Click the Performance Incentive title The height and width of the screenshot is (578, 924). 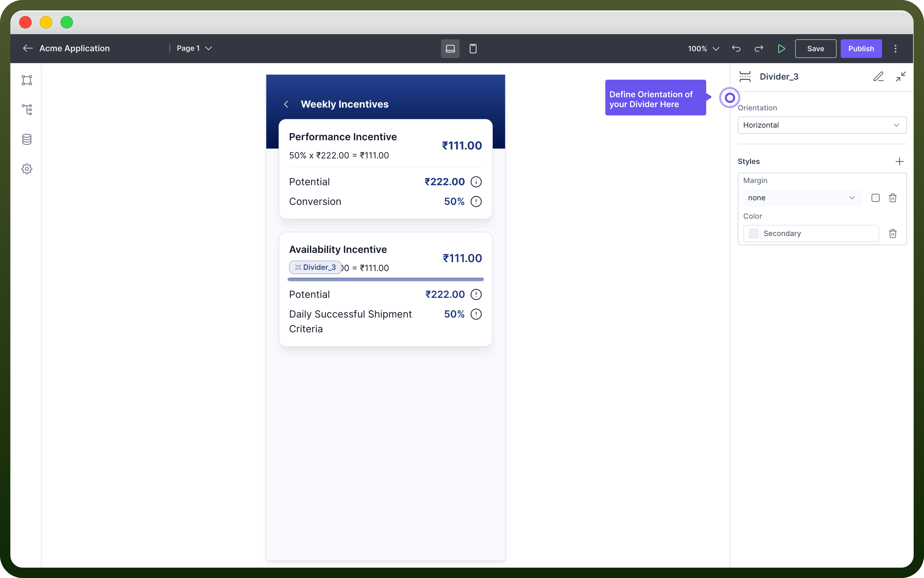[x=343, y=137]
